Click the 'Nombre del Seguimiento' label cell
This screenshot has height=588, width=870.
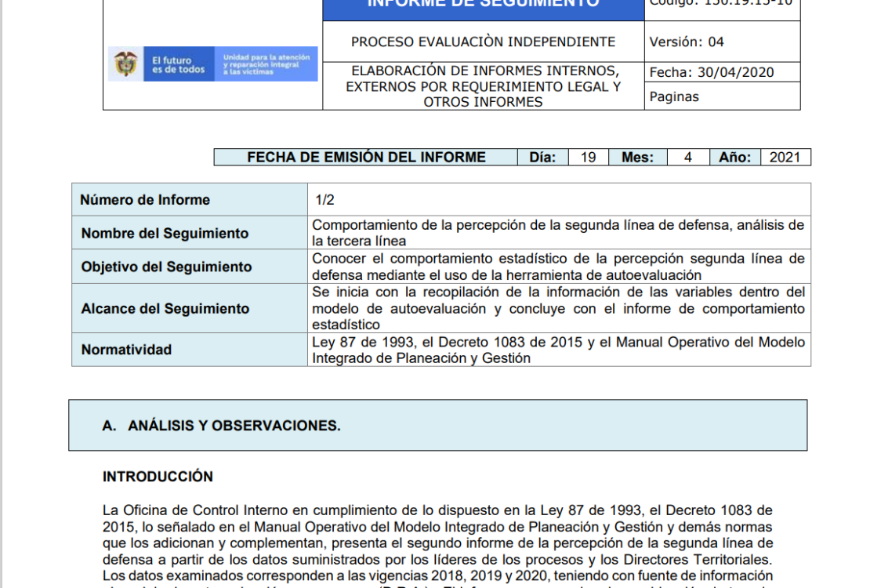pos(190,233)
